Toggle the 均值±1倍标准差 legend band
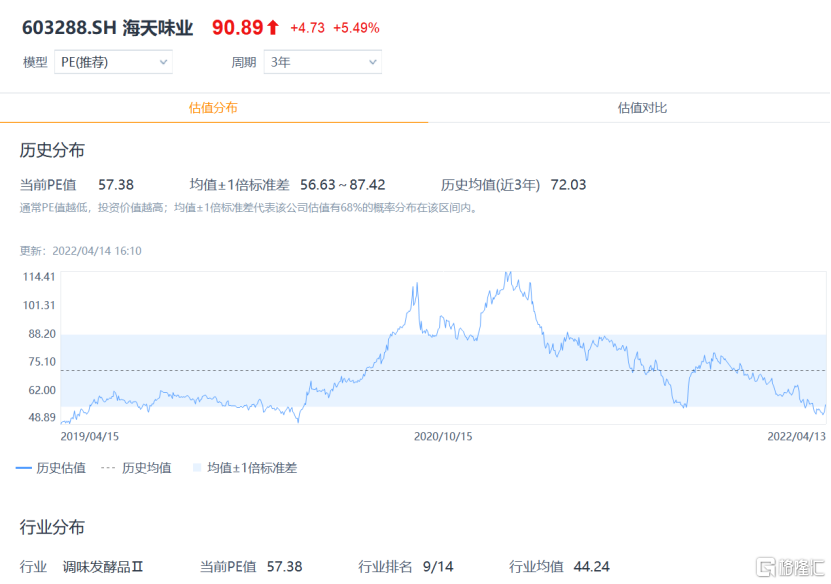The width and height of the screenshot is (831, 584). pyautogui.click(x=245, y=468)
